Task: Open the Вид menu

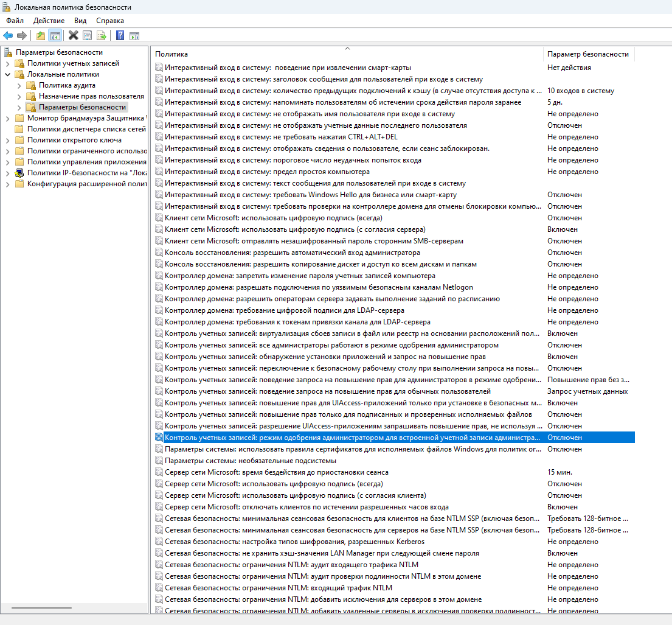Action: [80, 21]
